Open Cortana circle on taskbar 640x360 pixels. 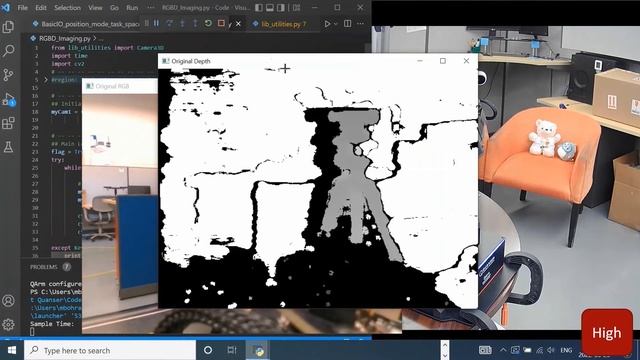click(x=208, y=350)
